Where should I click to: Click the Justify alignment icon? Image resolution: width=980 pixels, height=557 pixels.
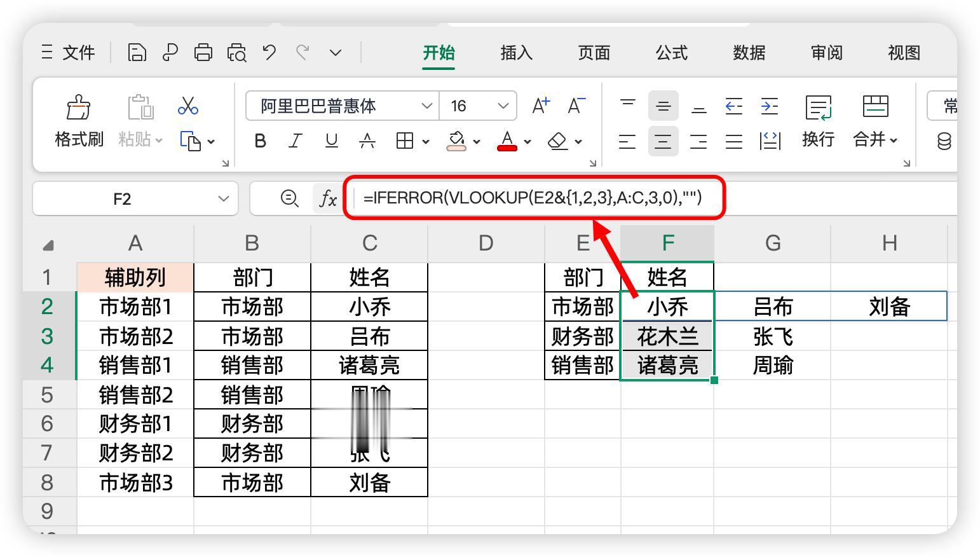[734, 141]
